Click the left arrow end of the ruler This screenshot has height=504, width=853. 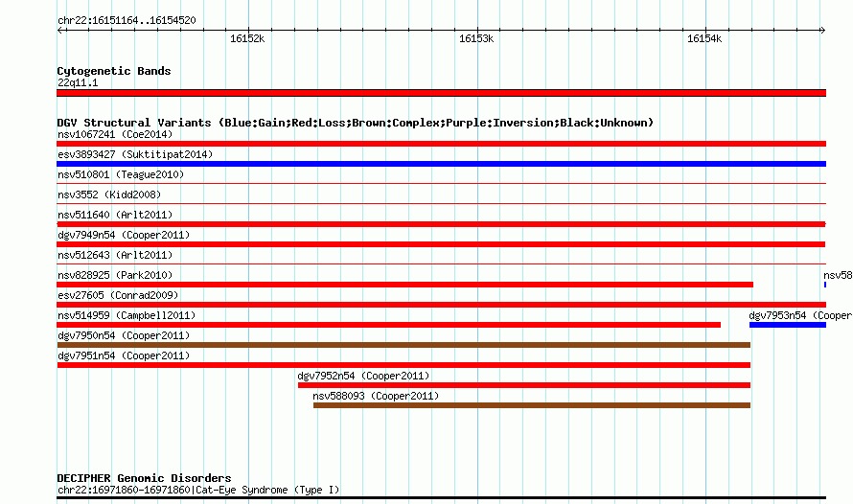click(x=59, y=31)
